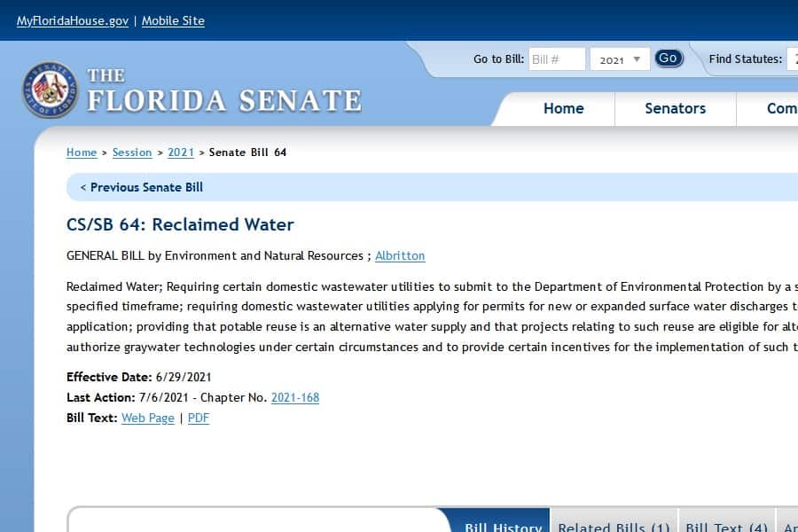The height and width of the screenshot is (532, 798).
Task: Click the Bill # input field
Action: pos(557,59)
